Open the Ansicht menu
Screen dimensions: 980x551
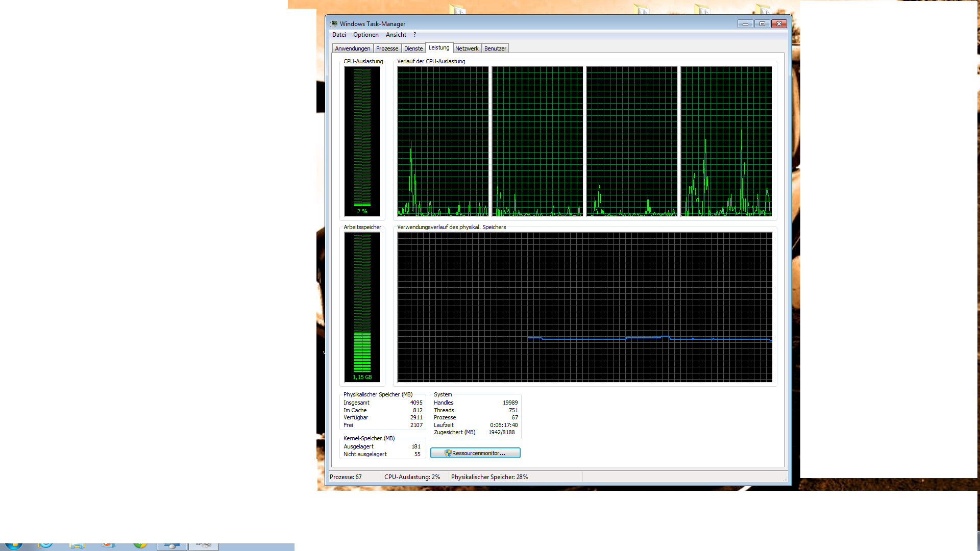(x=396, y=35)
